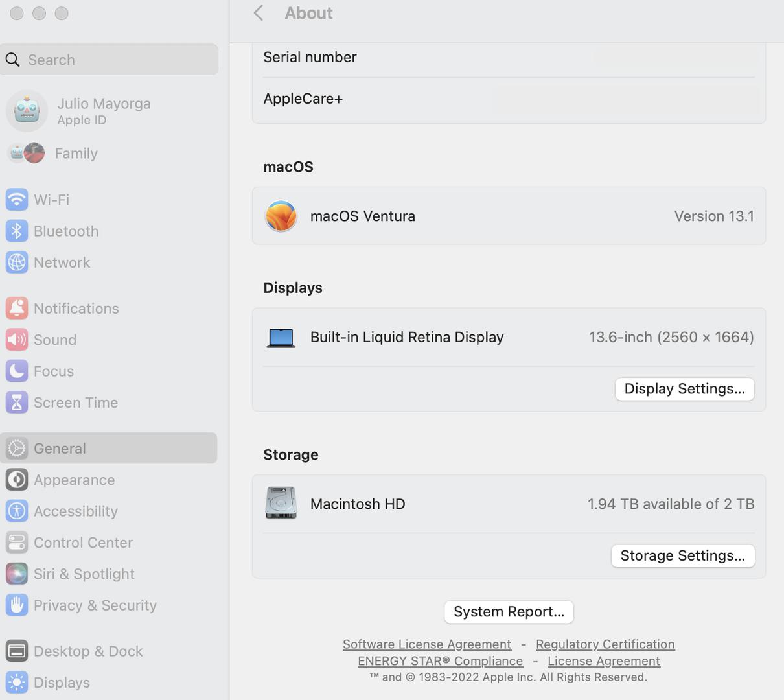
Task: Open ENERGY STAR Compliance link
Action: [x=441, y=661]
